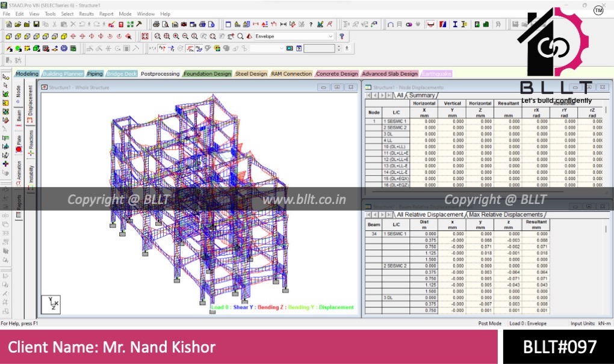This screenshot has width=614, height=364.
Task: Open the Max Relative Displacements tab
Action: click(506, 214)
